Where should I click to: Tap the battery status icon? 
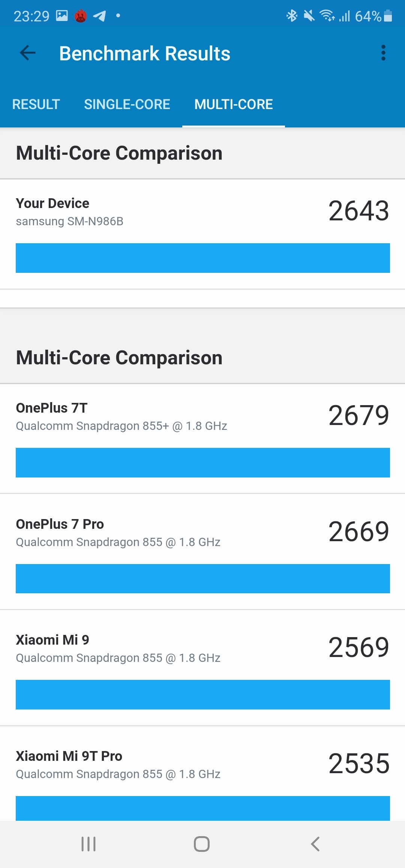tap(388, 16)
